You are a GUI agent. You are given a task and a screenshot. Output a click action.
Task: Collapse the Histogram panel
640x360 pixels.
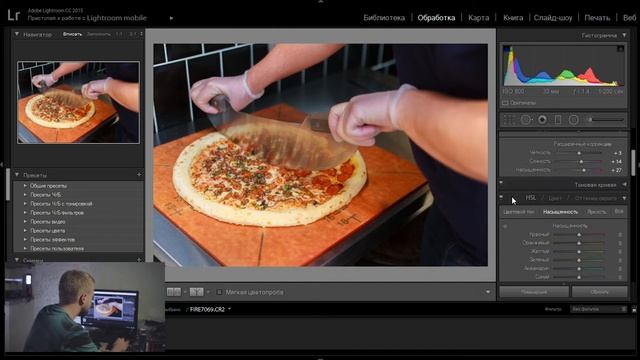tap(624, 36)
